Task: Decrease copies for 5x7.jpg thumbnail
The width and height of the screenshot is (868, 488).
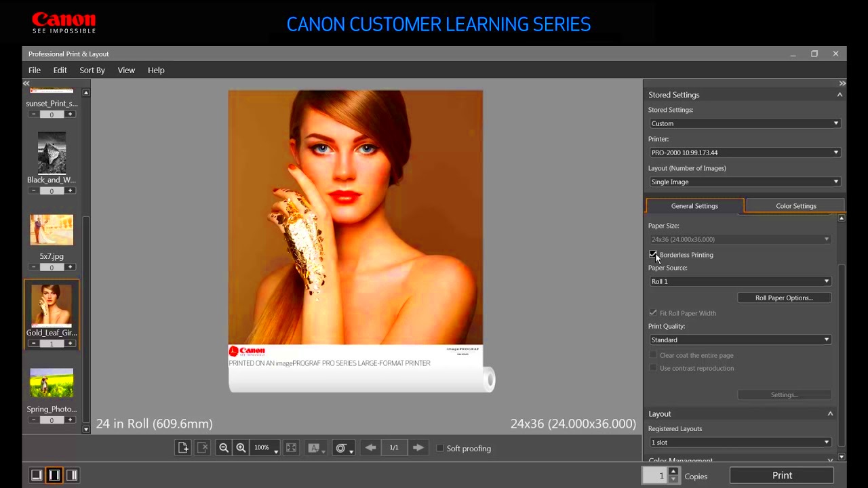Action: [x=33, y=267]
